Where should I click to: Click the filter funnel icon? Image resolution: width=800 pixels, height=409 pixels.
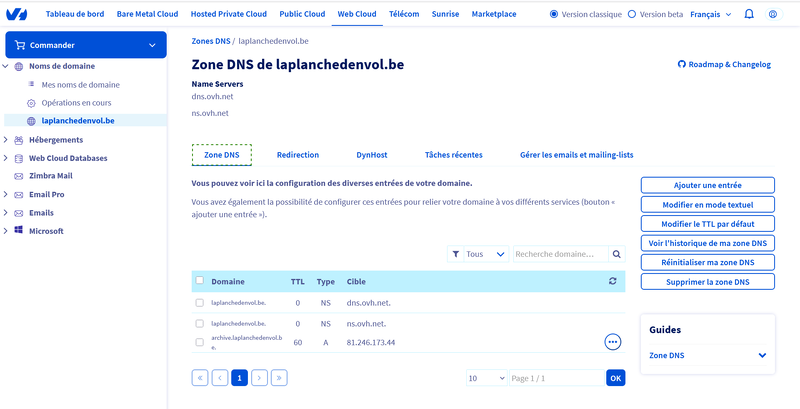coord(455,254)
